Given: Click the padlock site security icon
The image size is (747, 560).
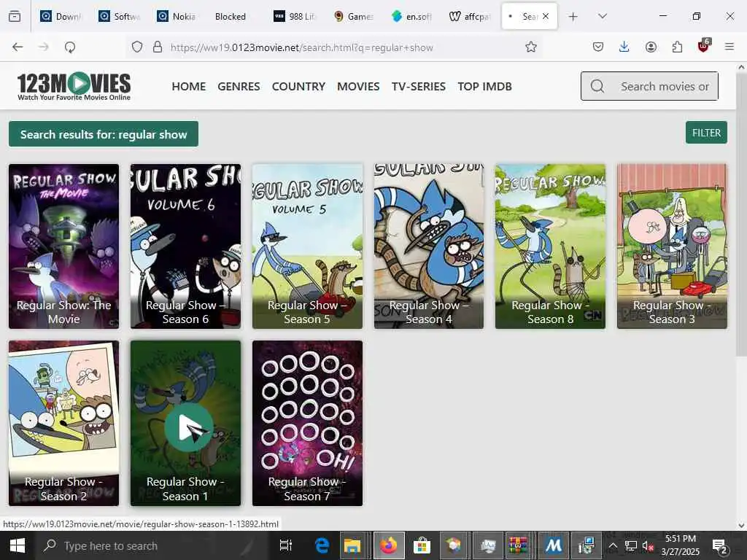Looking at the screenshot, I should (158, 47).
